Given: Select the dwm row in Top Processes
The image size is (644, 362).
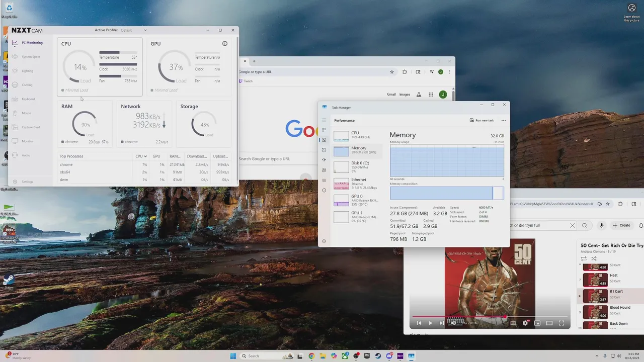Looking at the screenshot, I should click(x=145, y=179).
